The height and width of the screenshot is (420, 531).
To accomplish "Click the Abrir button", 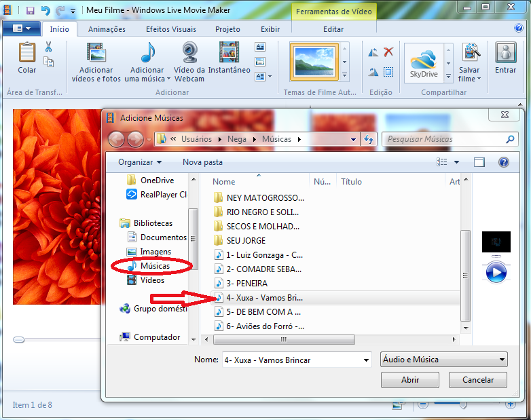I will point(410,380).
